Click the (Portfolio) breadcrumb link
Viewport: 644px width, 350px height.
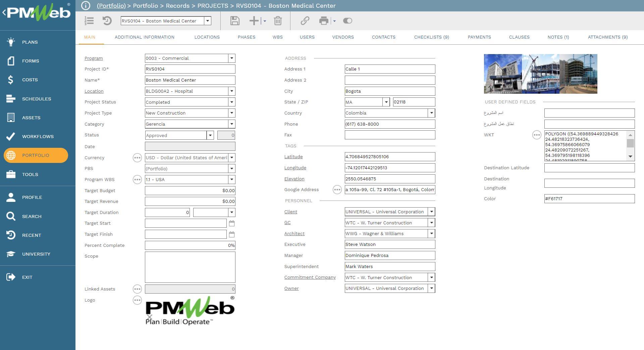click(x=111, y=6)
